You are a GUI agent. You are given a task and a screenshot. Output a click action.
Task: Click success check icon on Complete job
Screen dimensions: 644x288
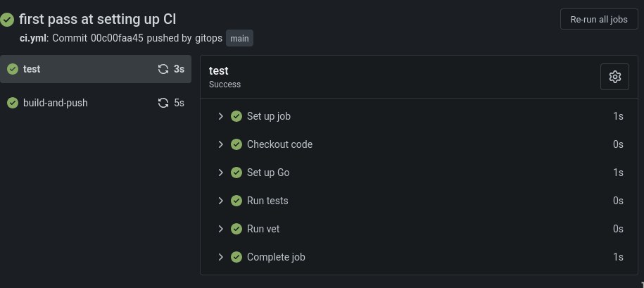pyautogui.click(x=236, y=257)
